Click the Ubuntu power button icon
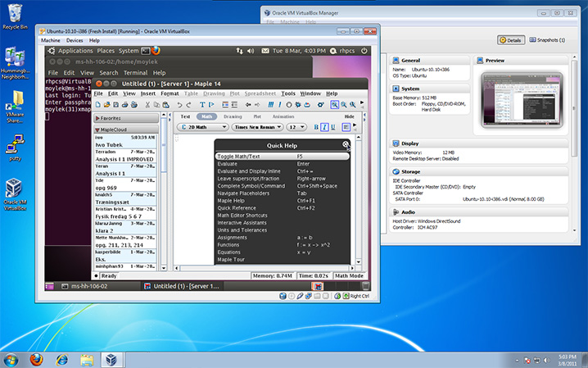588x368 pixels. [364, 51]
